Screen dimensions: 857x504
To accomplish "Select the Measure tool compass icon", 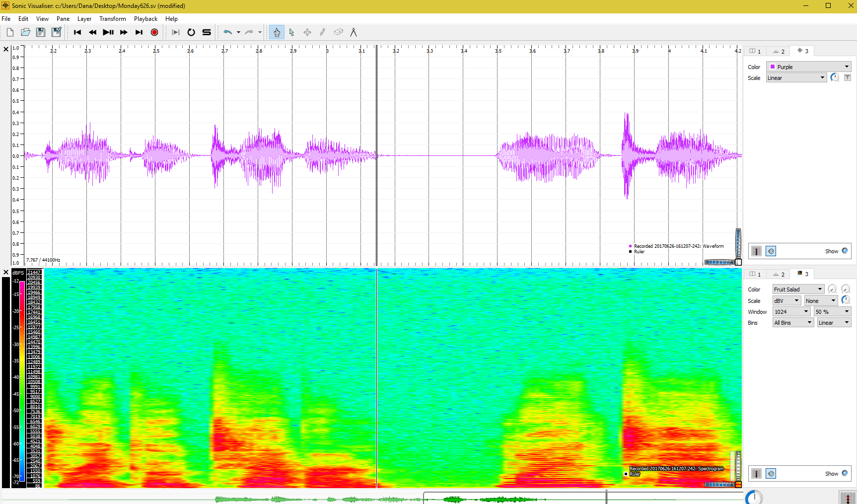I will (x=354, y=32).
